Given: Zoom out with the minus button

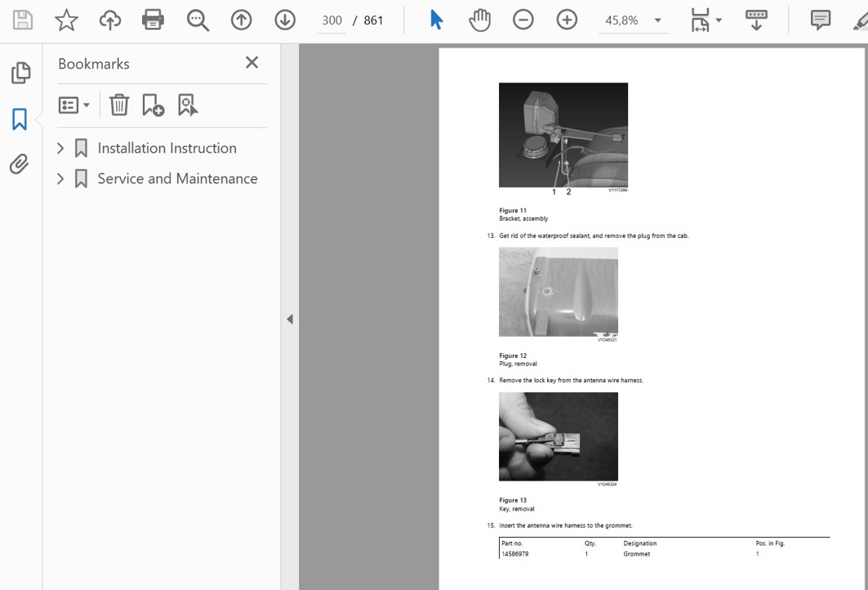Looking at the screenshot, I should (523, 20).
